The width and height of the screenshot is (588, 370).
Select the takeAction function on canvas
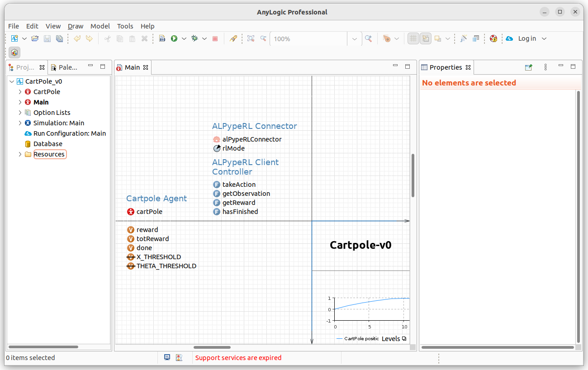[234, 185]
